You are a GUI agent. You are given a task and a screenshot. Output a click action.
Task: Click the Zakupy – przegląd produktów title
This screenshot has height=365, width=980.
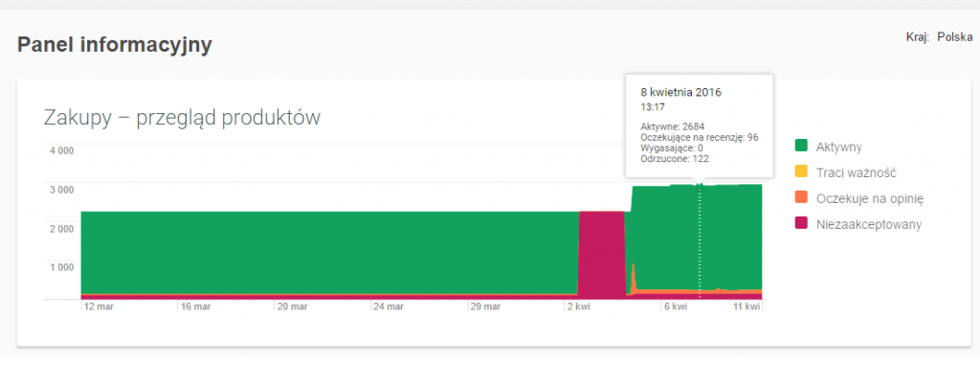[x=182, y=117]
